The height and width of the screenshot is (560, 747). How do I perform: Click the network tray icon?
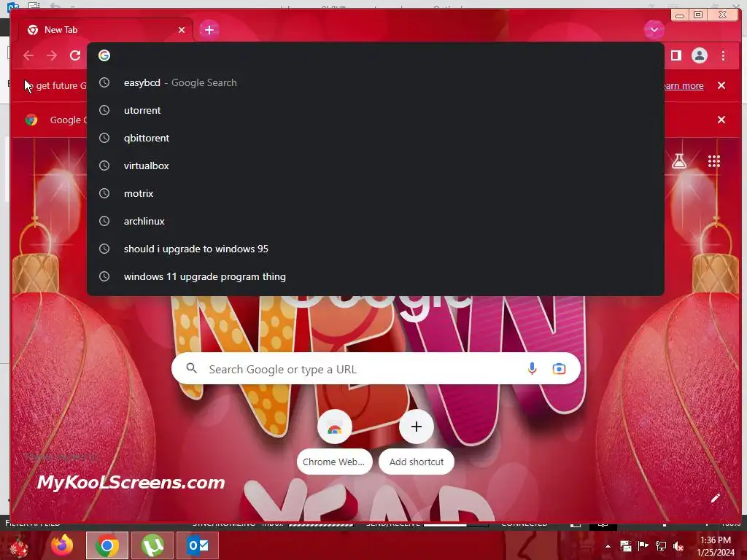click(x=661, y=546)
